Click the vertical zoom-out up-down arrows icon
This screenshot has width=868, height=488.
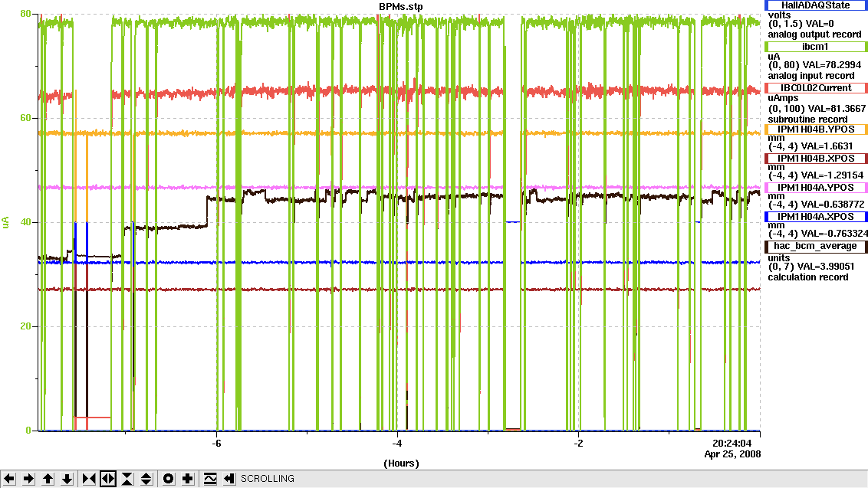146,479
